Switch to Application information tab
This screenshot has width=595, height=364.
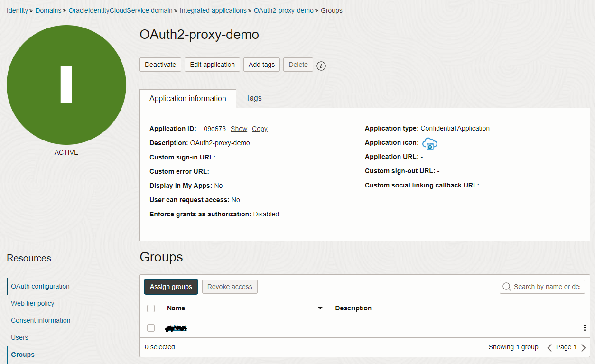[188, 99]
